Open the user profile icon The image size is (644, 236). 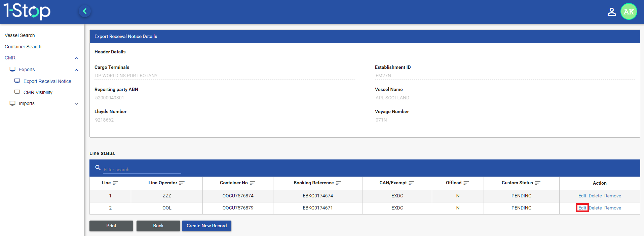[x=611, y=12]
